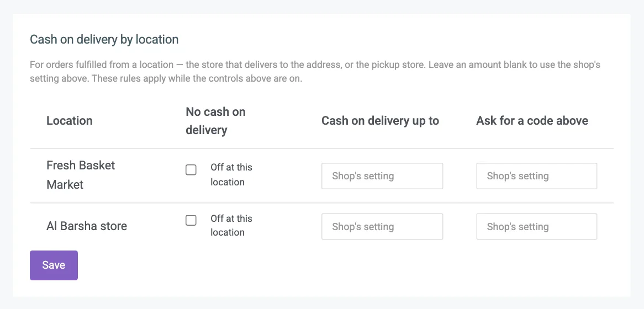Click the description paragraph starting 'For orders fulfilled'
The height and width of the screenshot is (309, 644).
[315, 71]
